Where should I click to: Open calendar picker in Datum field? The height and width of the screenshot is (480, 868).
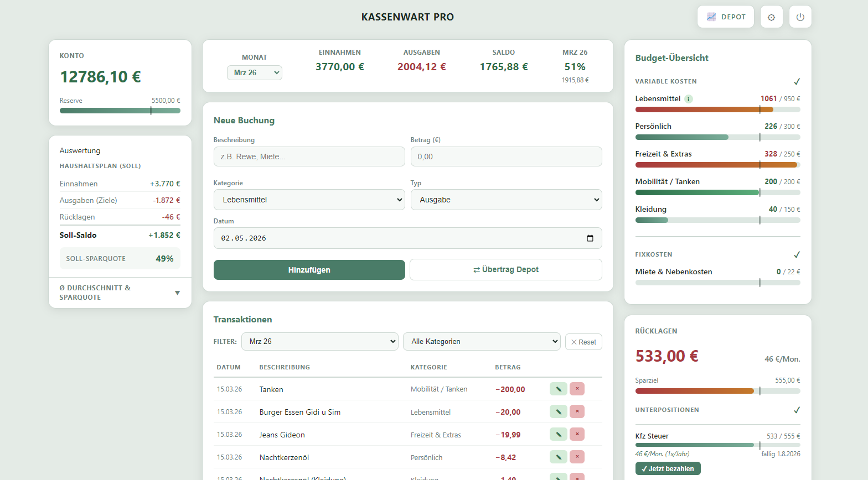pyautogui.click(x=590, y=238)
